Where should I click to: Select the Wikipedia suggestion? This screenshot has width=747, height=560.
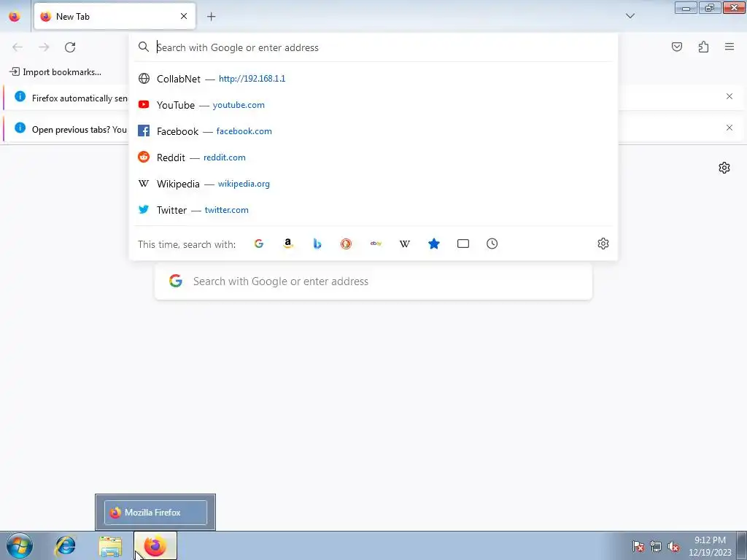[x=373, y=183]
